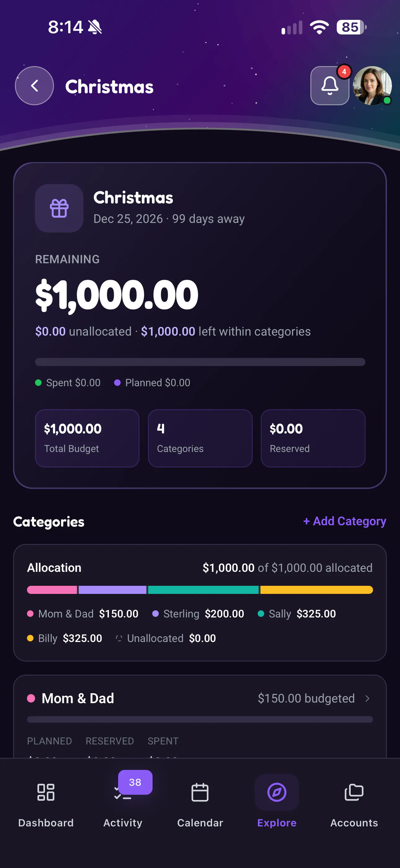The width and height of the screenshot is (400, 868).
Task: Expand the Mom & Dad category chevron
Action: (367, 698)
